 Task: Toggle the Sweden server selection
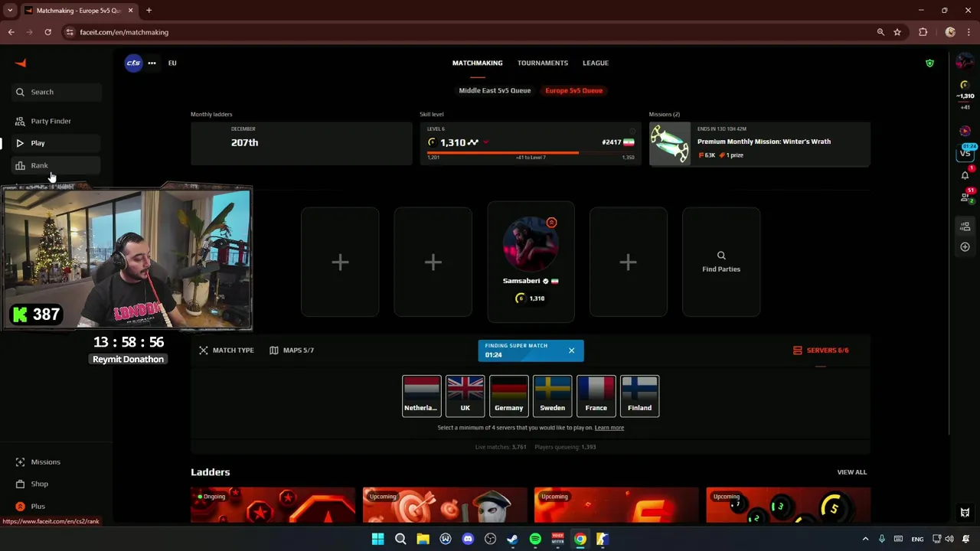[x=553, y=396]
